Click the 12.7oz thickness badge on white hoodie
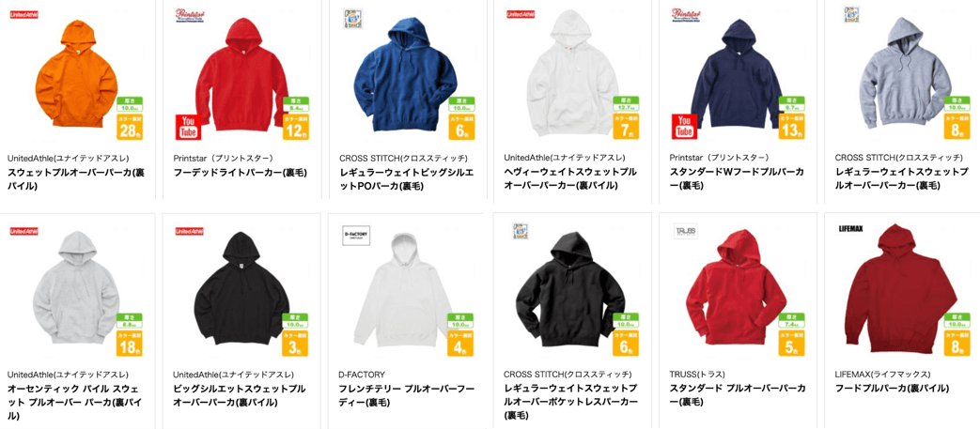The width and height of the screenshot is (980, 429). (x=626, y=103)
